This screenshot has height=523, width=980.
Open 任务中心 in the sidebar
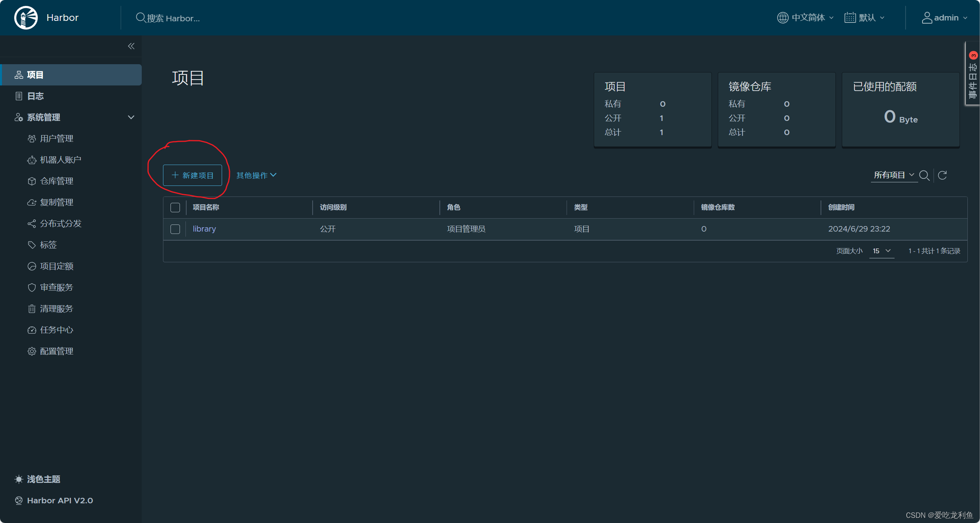tap(57, 330)
